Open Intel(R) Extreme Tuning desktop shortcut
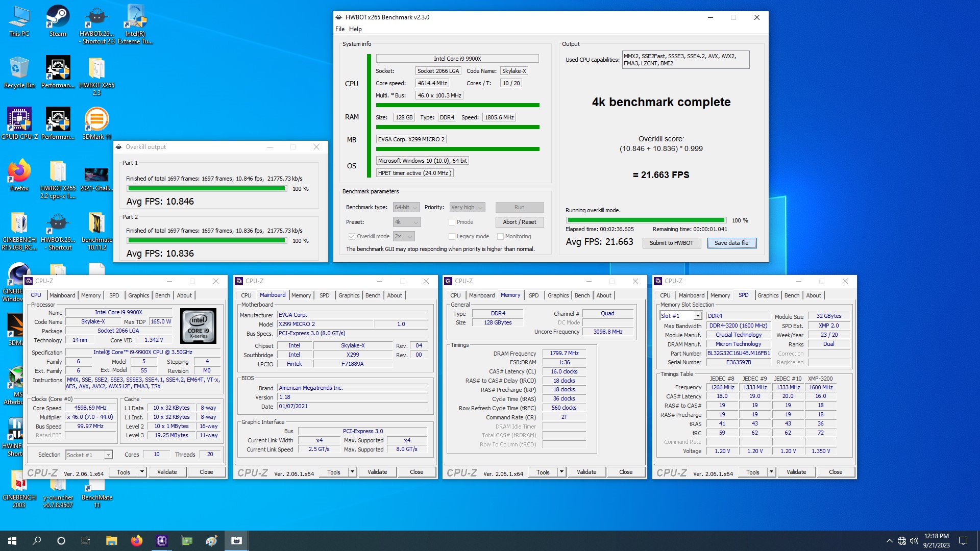 point(135,24)
